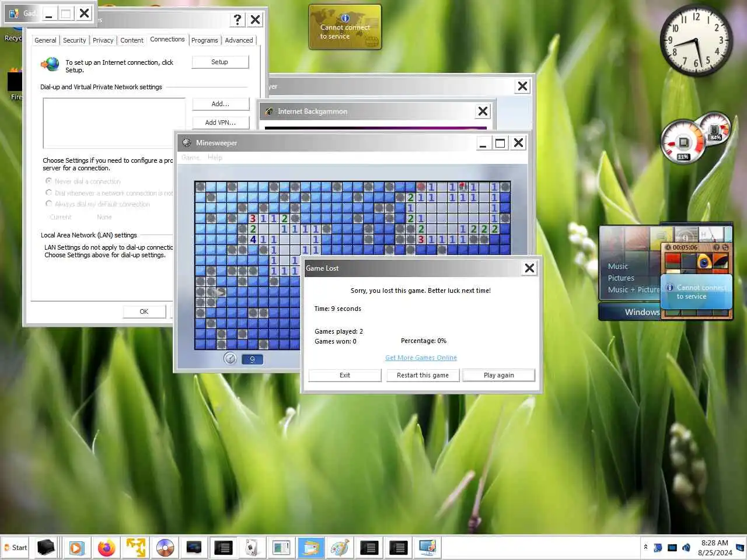Click Percentage: 0% text
The image size is (747, 560).
tap(424, 341)
